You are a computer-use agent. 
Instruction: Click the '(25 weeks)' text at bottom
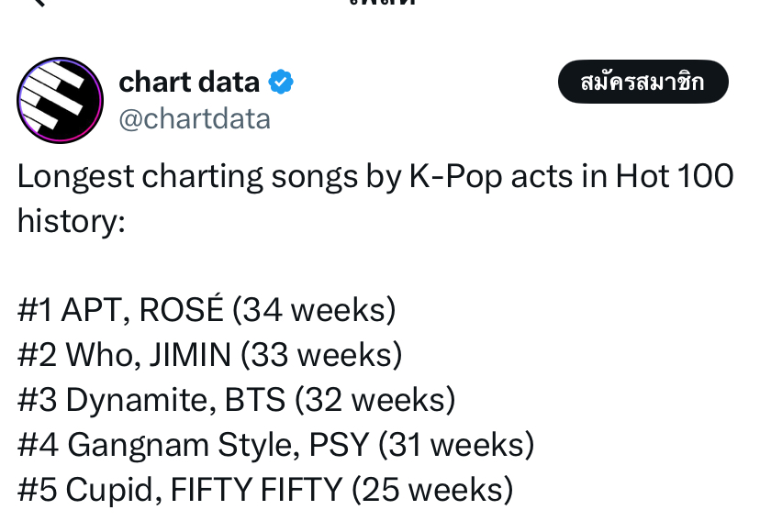coord(432,490)
